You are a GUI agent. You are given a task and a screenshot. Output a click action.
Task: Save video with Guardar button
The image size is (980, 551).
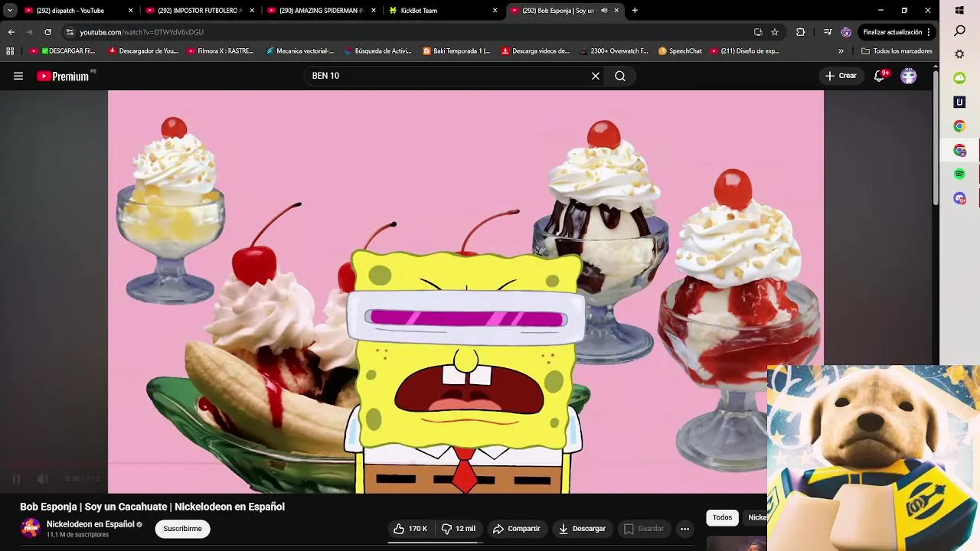point(643,529)
